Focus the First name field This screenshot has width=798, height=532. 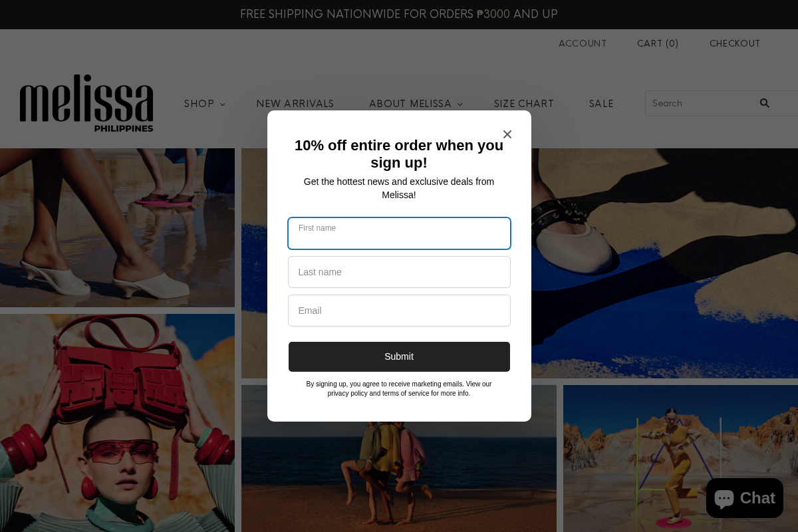click(399, 233)
